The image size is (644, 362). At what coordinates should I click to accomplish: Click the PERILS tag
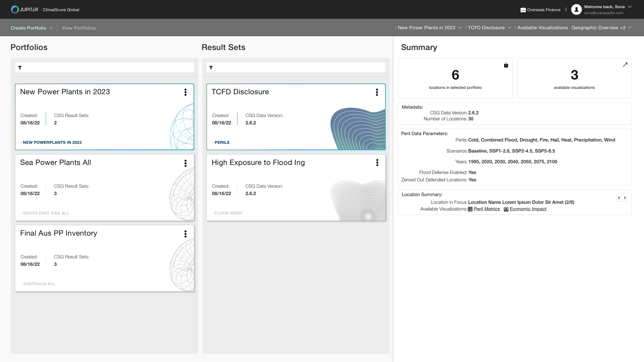coord(222,142)
